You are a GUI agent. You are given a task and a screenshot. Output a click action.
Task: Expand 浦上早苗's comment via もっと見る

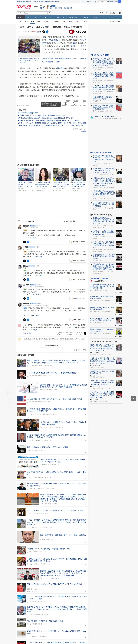35,315
